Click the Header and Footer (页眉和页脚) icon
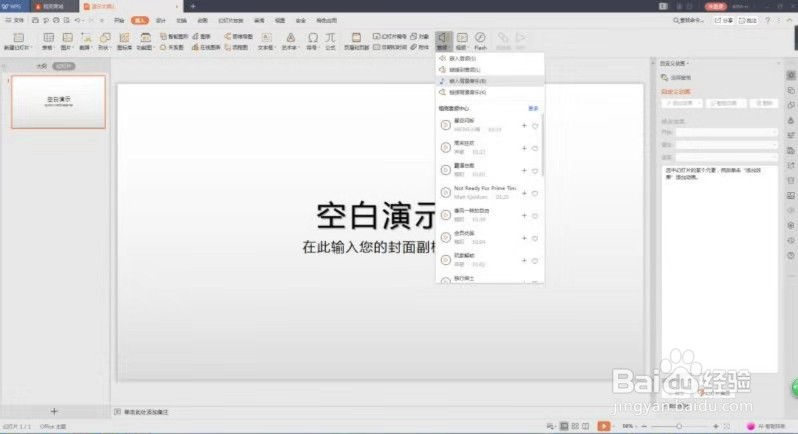The height and width of the screenshot is (434, 798). pyautogui.click(x=356, y=40)
